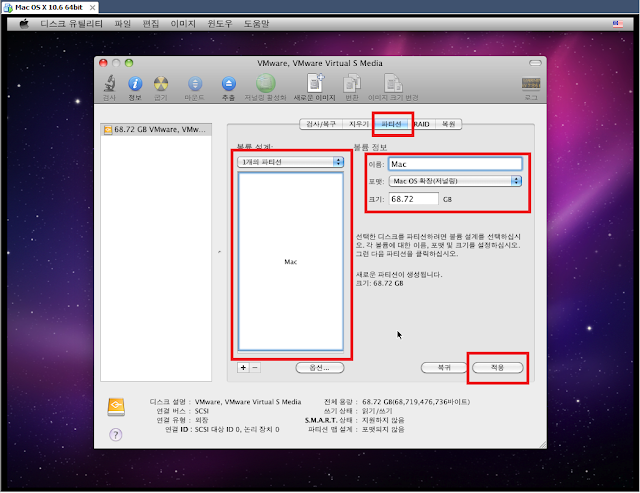Select the Mac partition in the layout box
640x493 pixels.
291,262
